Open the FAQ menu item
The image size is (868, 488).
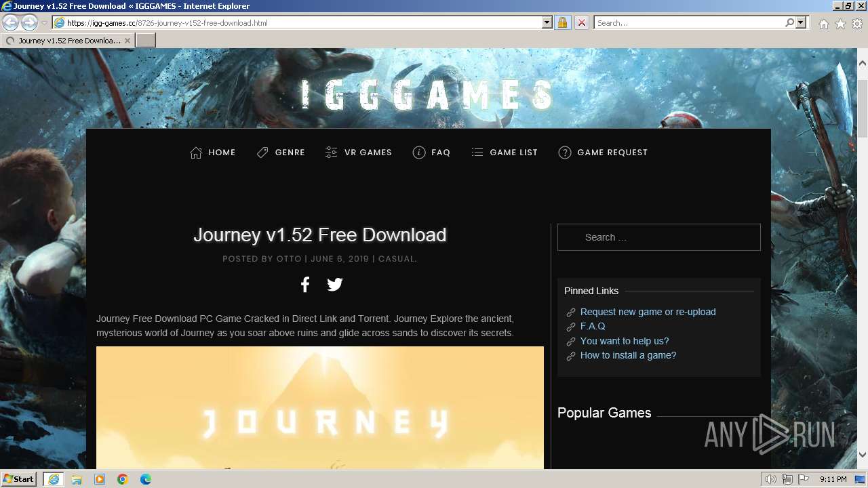coord(431,152)
